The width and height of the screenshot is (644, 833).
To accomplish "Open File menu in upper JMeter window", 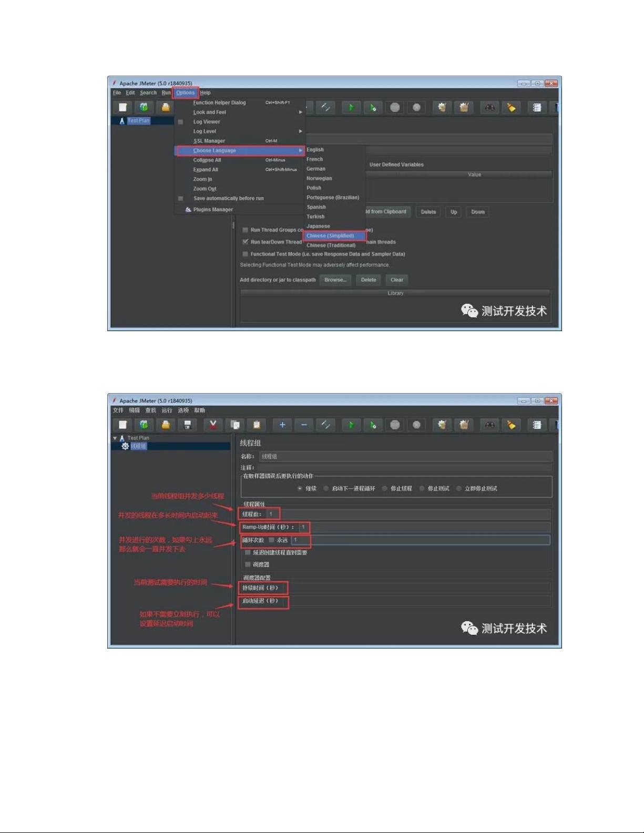I will tap(117, 92).
